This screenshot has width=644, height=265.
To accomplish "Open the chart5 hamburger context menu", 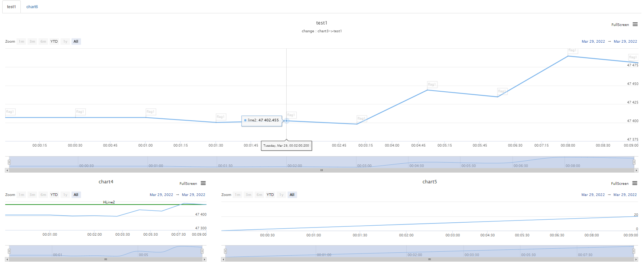I will click(635, 183).
